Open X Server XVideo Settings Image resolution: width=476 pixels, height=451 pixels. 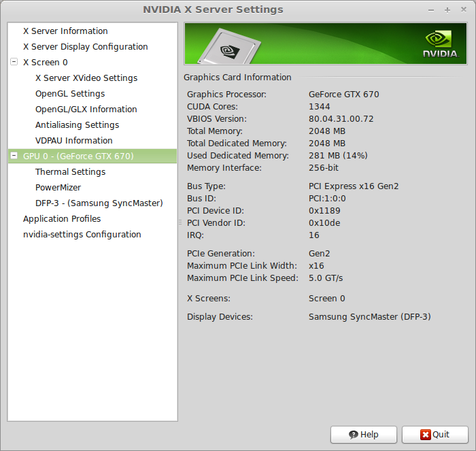86,78
